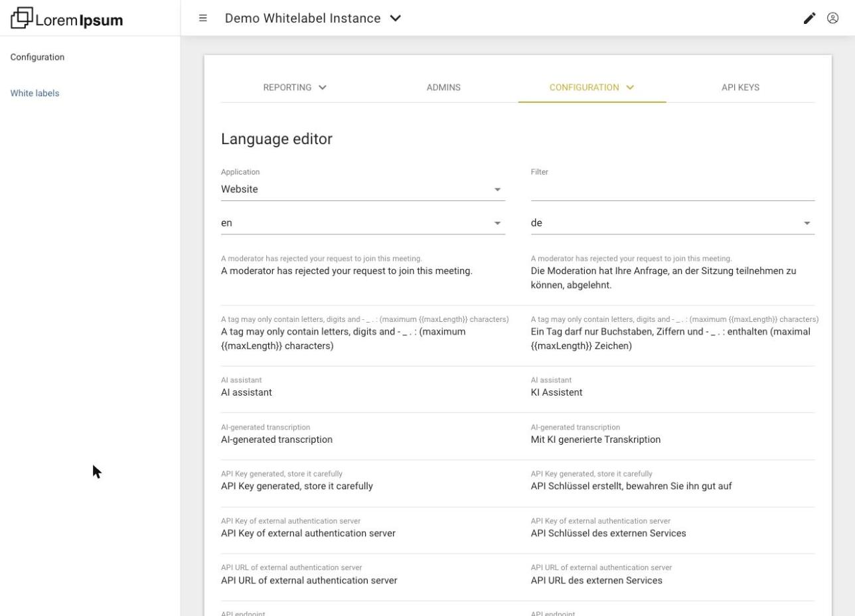Edit German field 'API Schlüssel erstellt, bewahren Sie ihn gut auf'

672,486
